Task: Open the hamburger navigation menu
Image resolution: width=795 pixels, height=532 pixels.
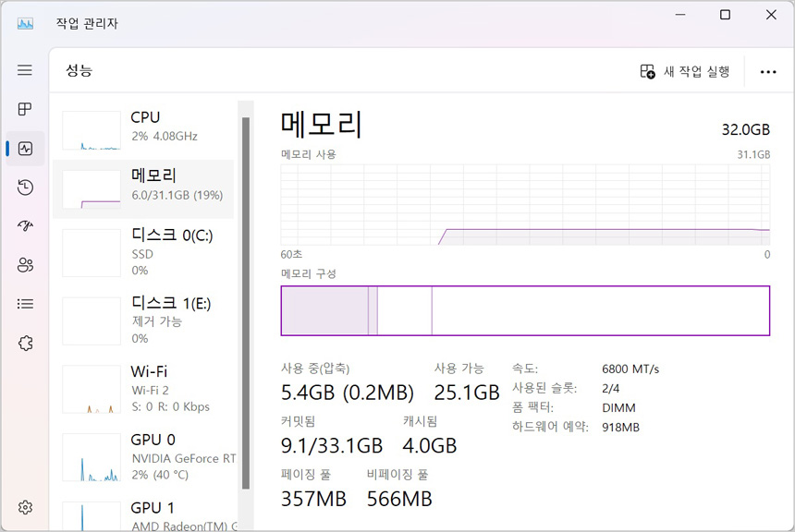Action: (25, 70)
